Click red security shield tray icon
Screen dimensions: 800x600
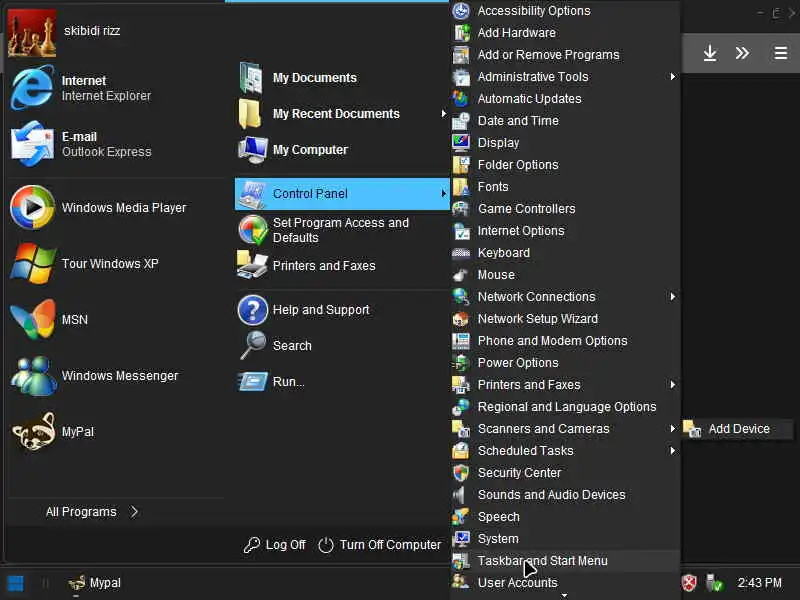coord(689,582)
